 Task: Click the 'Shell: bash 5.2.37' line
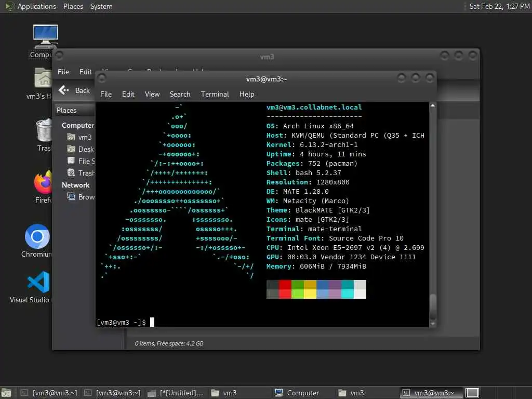coord(303,172)
